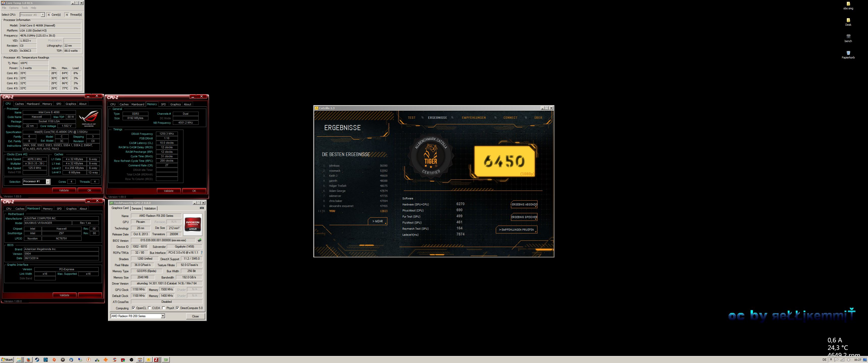Click the DE language indicator in tray

(x=825, y=360)
